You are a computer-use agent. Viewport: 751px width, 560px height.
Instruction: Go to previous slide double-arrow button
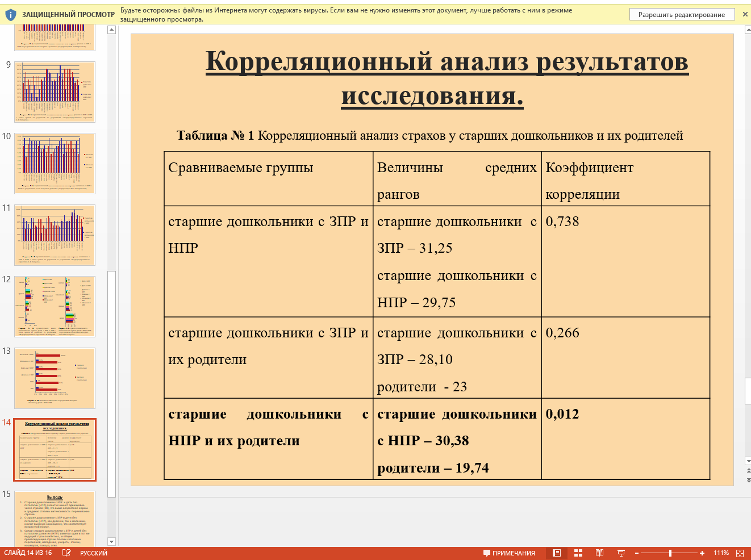[748, 471]
